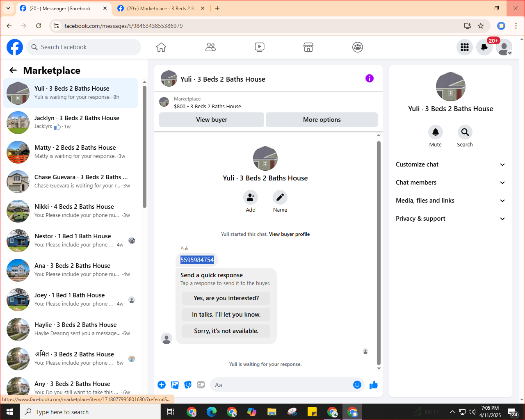Search in conversation magnifier icon
Image resolution: width=525 pixels, height=420 pixels.
(x=465, y=132)
